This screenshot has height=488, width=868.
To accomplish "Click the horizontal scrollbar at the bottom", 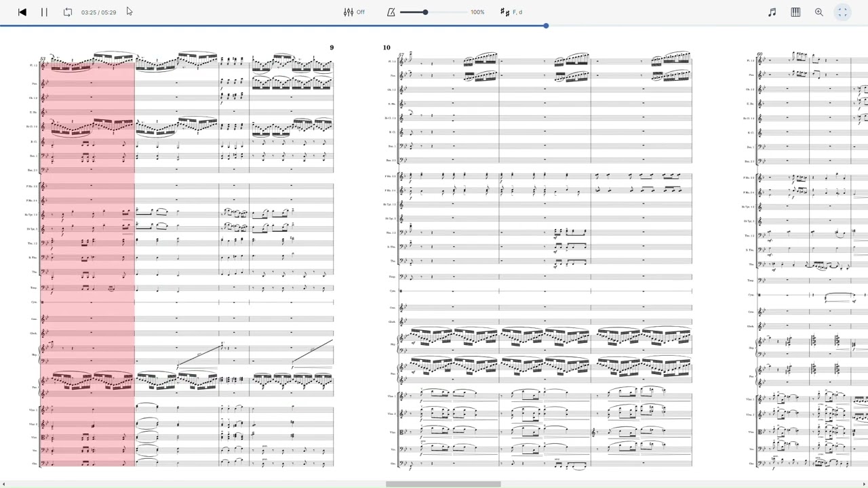I will click(x=443, y=485).
